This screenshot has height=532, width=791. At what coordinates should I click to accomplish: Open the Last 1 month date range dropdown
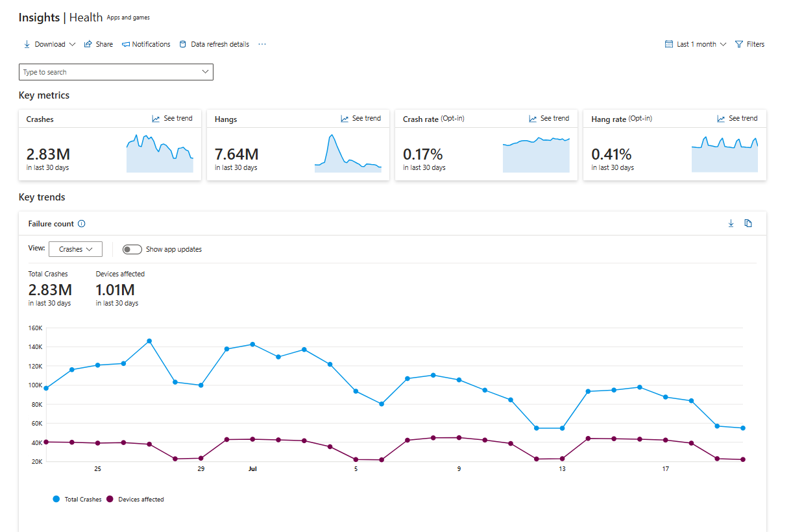[x=696, y=44]
